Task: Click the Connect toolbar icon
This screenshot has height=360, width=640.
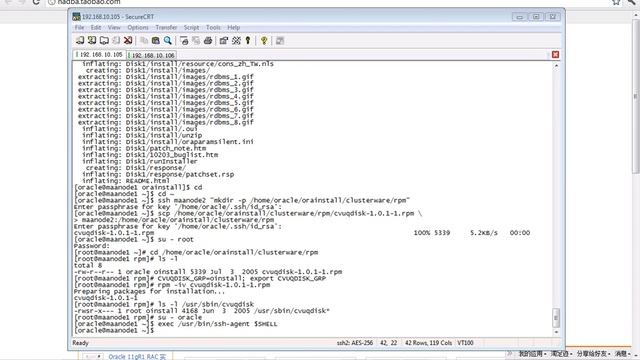Action: (x=80, y=40)
